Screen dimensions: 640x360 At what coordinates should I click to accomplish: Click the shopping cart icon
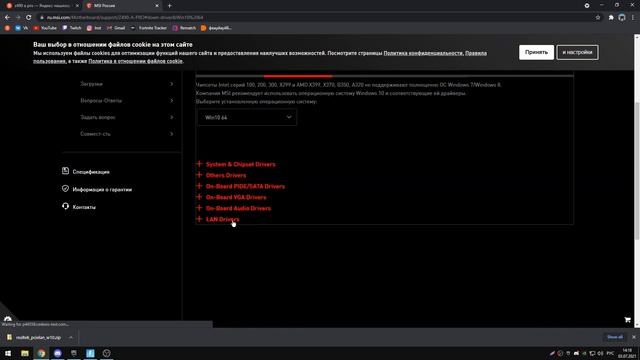point(627,320)
